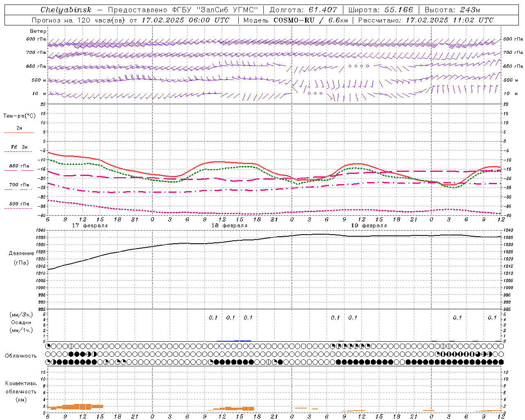Click the 700 гПа legend entry in temperature panel
The width and height of the screenshot is (525, 420).
point(19,185)
